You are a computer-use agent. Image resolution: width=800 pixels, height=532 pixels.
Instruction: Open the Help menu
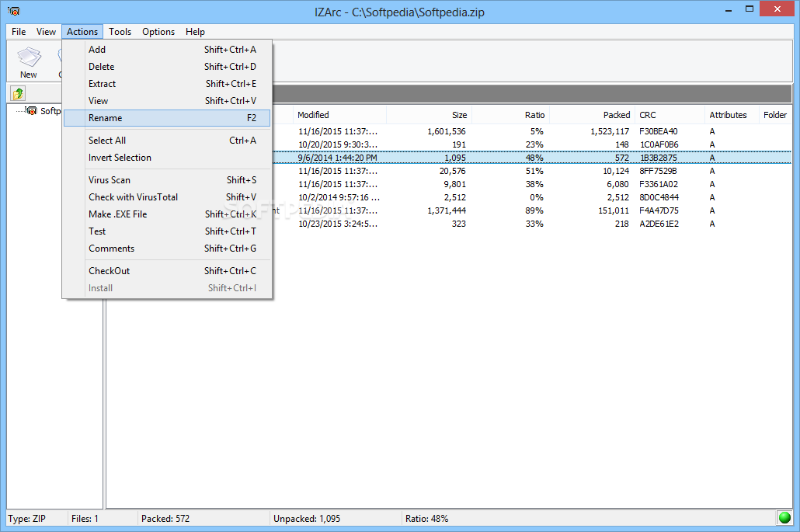point(195,32)
